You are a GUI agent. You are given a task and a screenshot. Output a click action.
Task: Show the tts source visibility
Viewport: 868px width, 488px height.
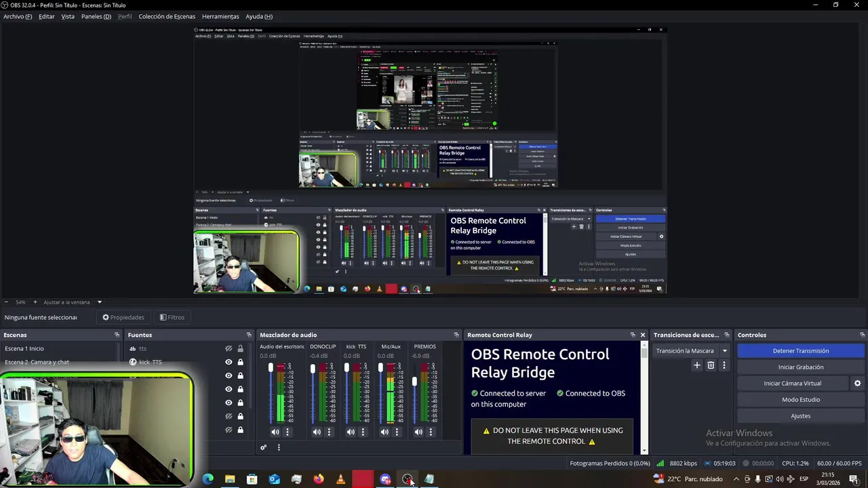(x=229, y=348)
